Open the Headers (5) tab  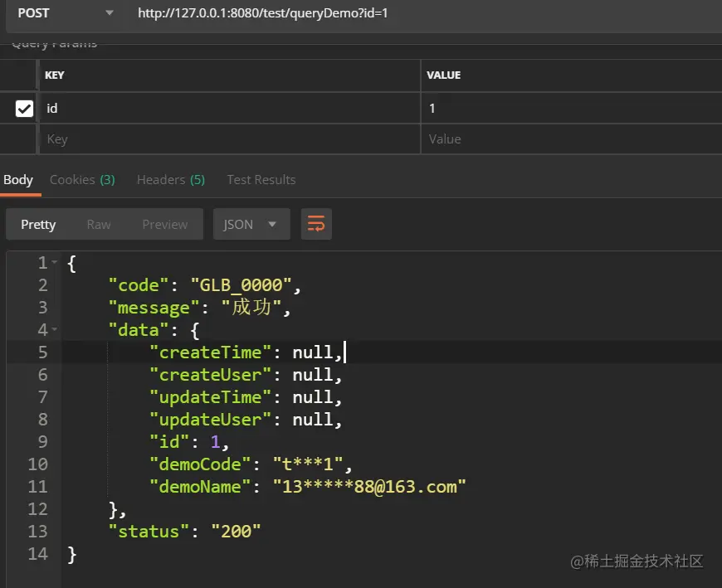[171, 180]
